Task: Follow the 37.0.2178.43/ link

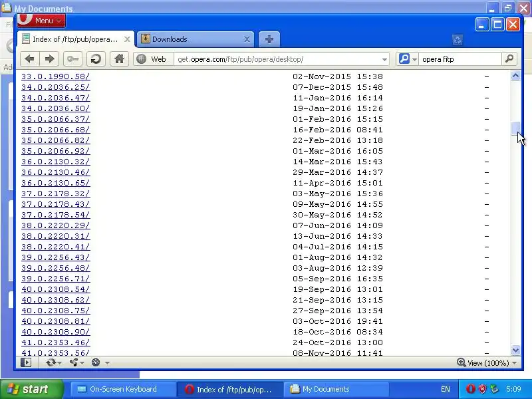Action: click(x=56, y=204)
